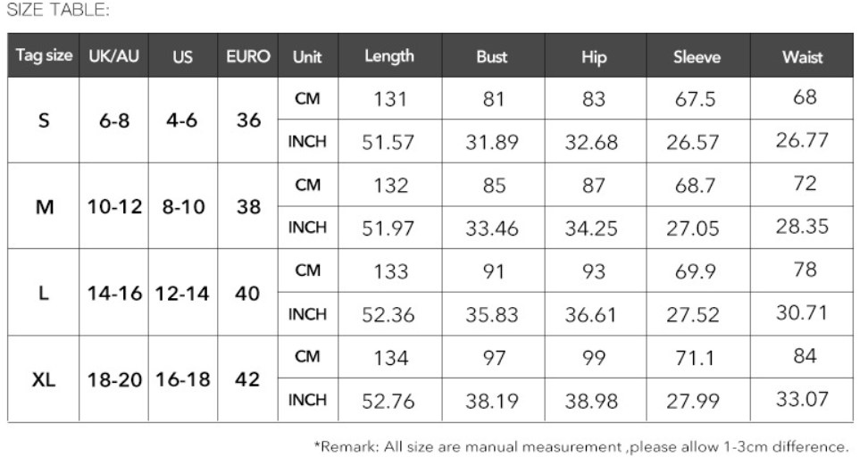The width and height of the screenshot is (868, 465).
Task: Click the EURO column header
Action: [x=248, y=55]
